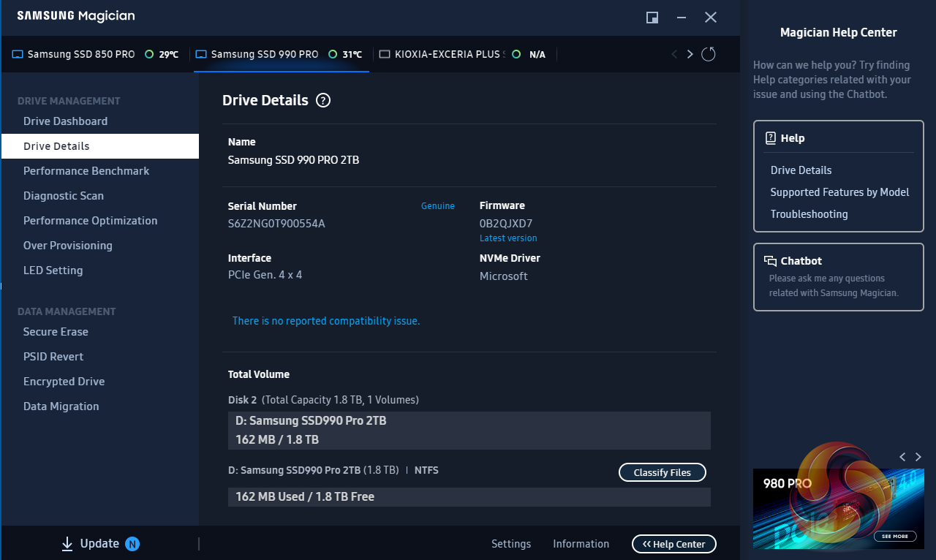The image size is (936, 560).
Task: Click the no reported compatibility issue message
Action: [x=326, y=321]
